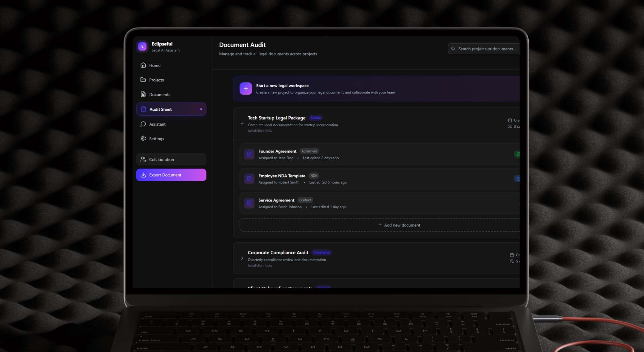This screenshot has width=644, height=352.
Task: Click the blue clock status on Employee NDA
Action: tap(517, 179)
